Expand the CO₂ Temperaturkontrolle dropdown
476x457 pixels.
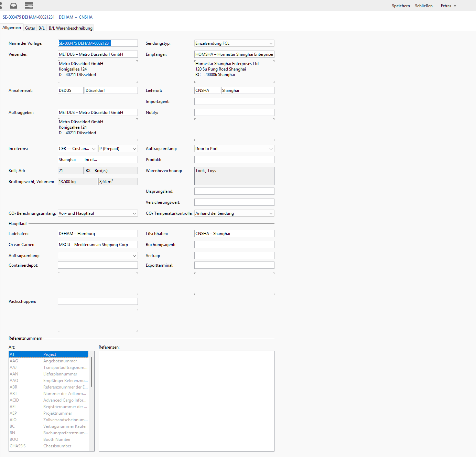pos(271,213)
